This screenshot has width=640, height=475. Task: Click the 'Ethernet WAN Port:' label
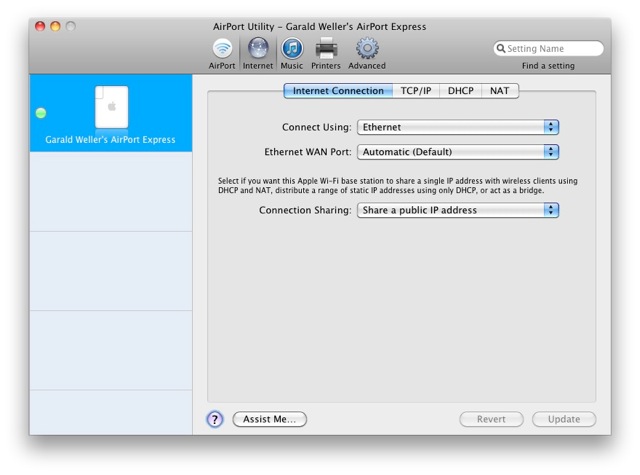pyautogui.click(x=308, y=152)
